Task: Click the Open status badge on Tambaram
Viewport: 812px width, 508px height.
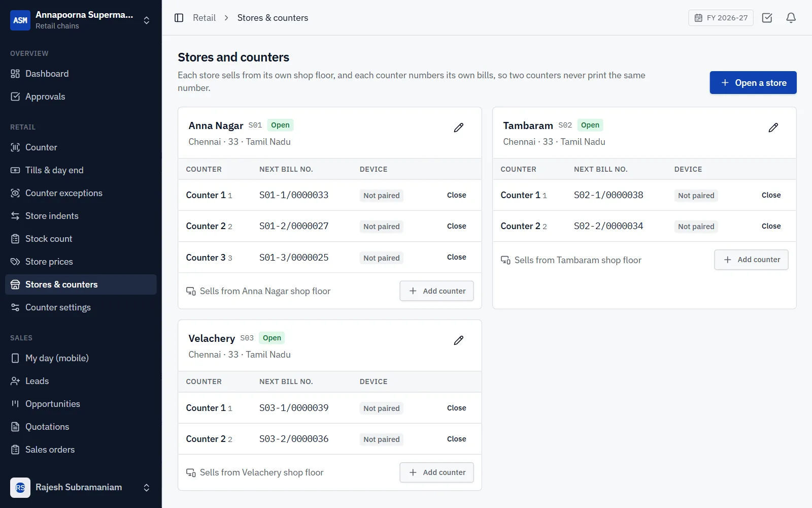Action: [x=590, y=125]
